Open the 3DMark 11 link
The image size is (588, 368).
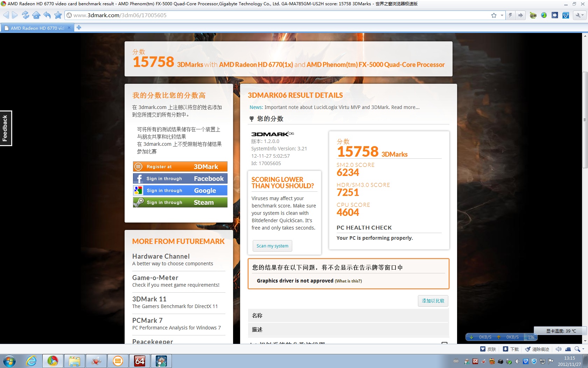(x=149, y=299)
